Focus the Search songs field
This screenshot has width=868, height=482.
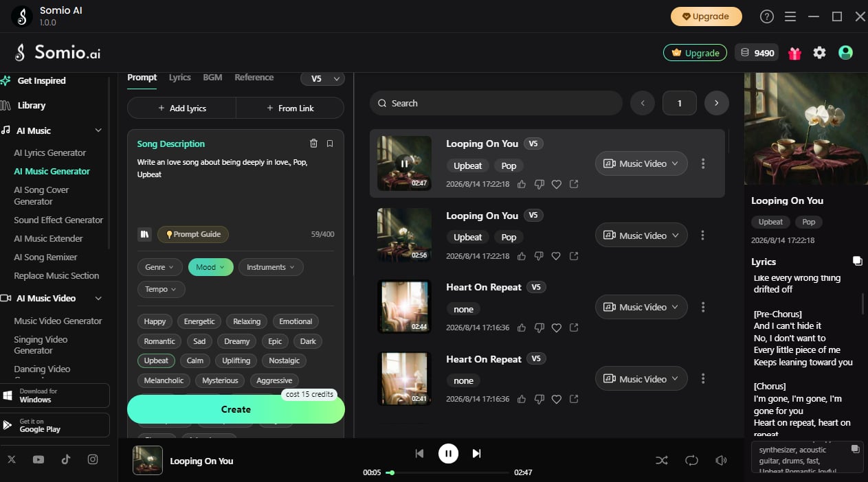pos(496,103)
